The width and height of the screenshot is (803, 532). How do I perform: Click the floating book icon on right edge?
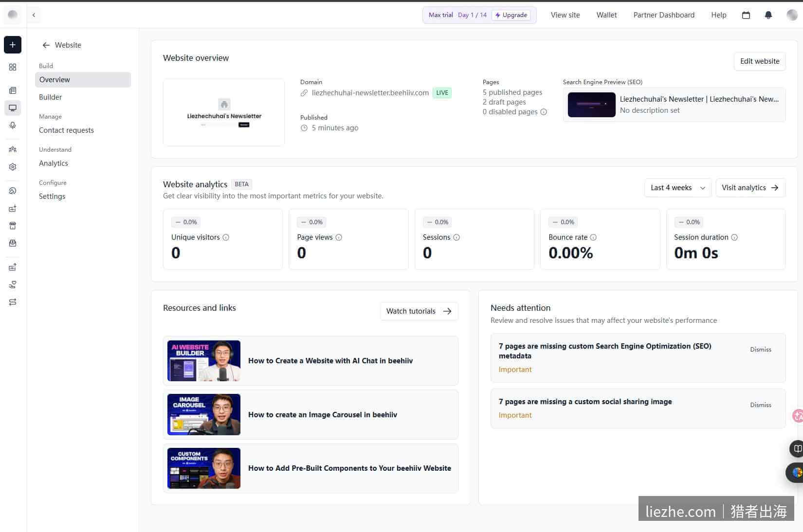pyautogui.click(x=797, y=448)
